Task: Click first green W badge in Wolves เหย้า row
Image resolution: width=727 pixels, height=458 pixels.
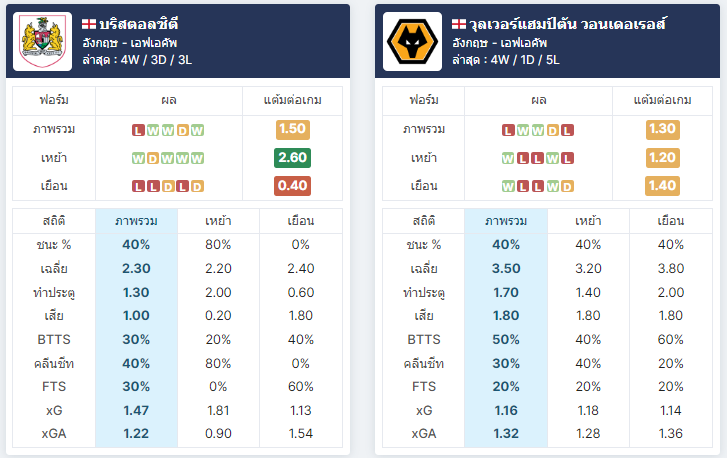Action: pos(508,159)
